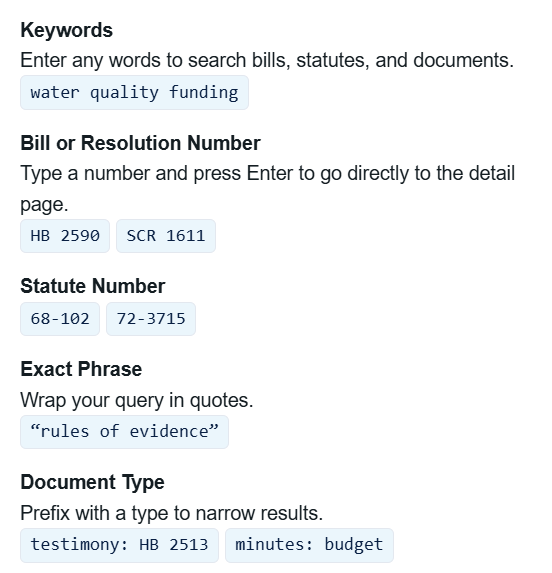This screenshot has height=573, width=552.
Task: Pick the 68-102 statute example
Action: 60,319
